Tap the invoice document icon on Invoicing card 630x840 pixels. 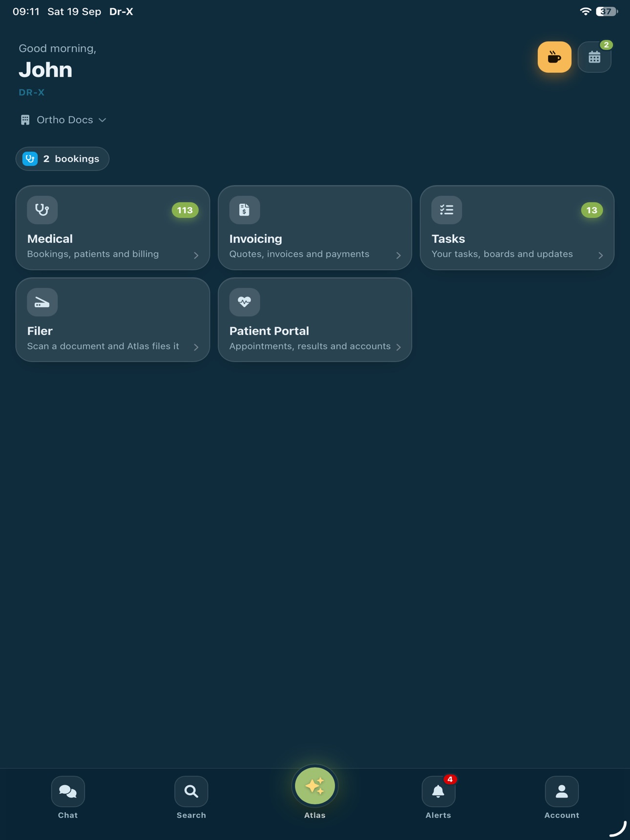point(244,210)
